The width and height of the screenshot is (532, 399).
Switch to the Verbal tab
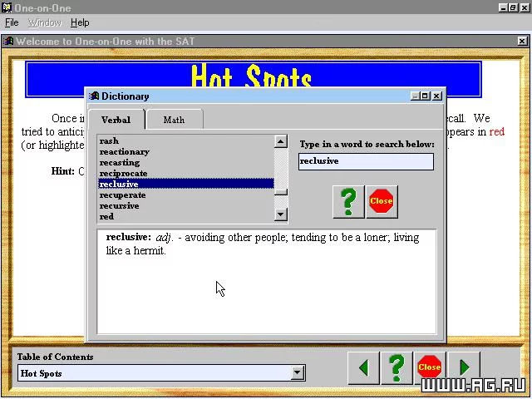[x=116, y=120]
